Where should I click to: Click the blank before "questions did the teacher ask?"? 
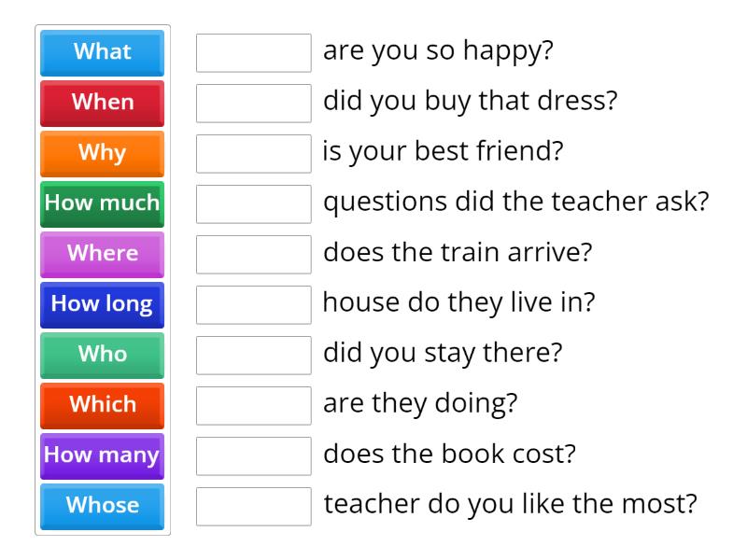pos(253,203)
